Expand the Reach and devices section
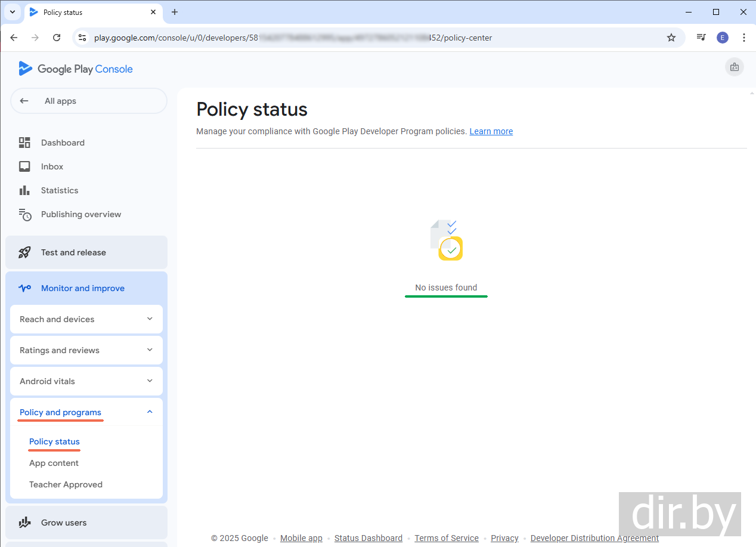 click(86, 319)
